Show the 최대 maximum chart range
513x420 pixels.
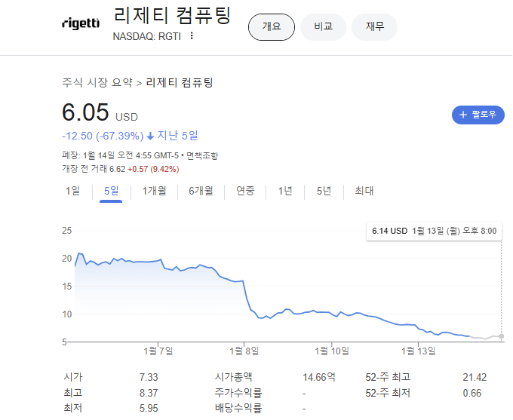(x=364, y=191)
